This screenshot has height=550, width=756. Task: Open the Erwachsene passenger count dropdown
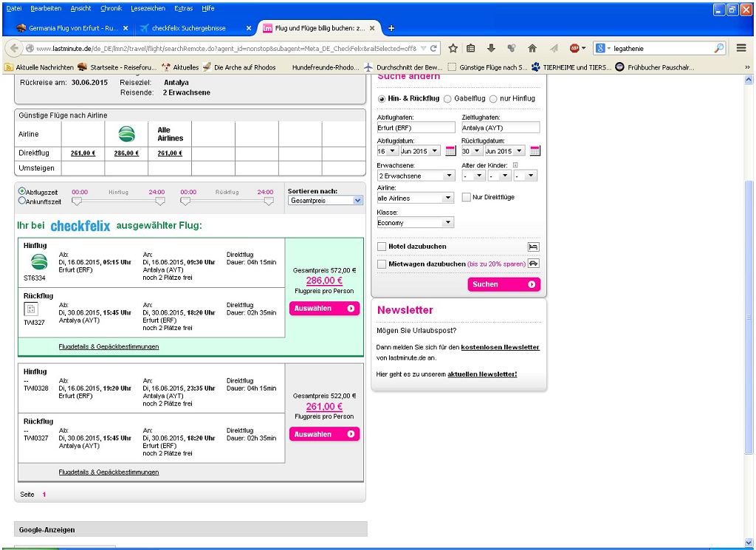(415, 176)
